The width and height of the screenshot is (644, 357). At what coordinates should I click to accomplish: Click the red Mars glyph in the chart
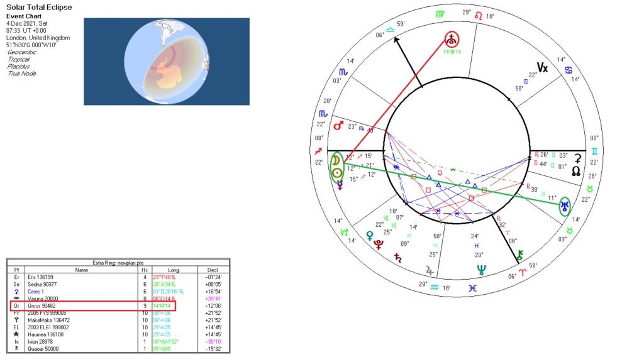point(339,126)
